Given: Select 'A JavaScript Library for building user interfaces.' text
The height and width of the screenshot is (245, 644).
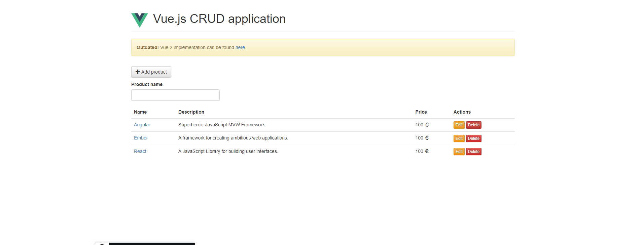Looking at the screenshot, I should 228,151.
